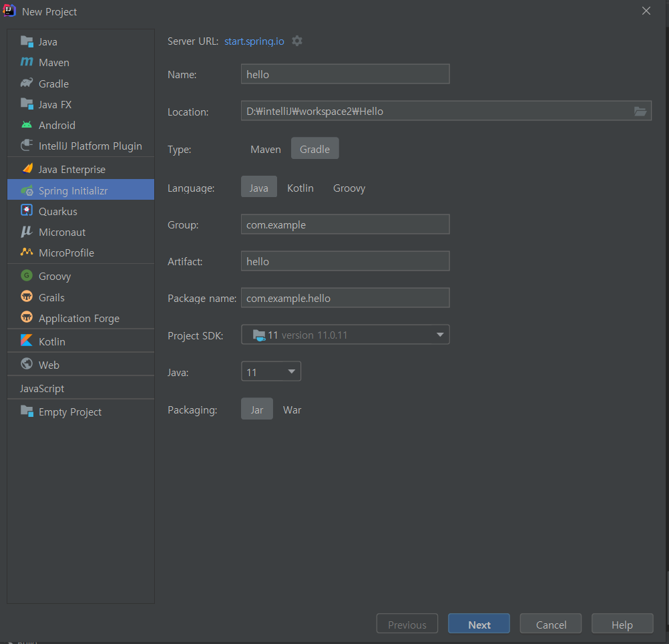This screenshot has height=644, width=669.
Task: Click the Empty Project folder icon
Action: (x=27, y=411)
